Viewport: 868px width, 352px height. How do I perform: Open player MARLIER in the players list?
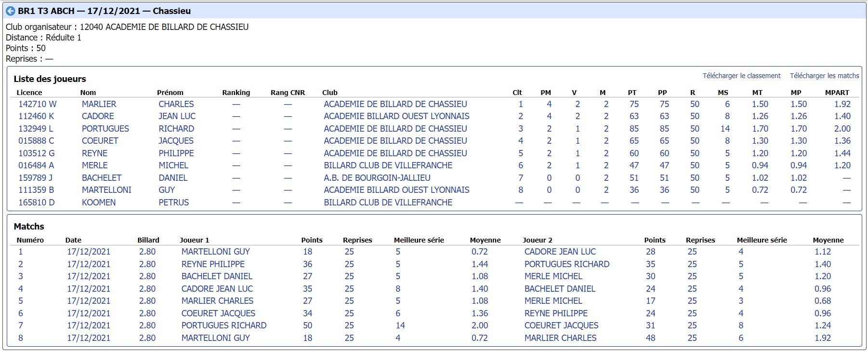pyautogui.click(x=99, y=104)
